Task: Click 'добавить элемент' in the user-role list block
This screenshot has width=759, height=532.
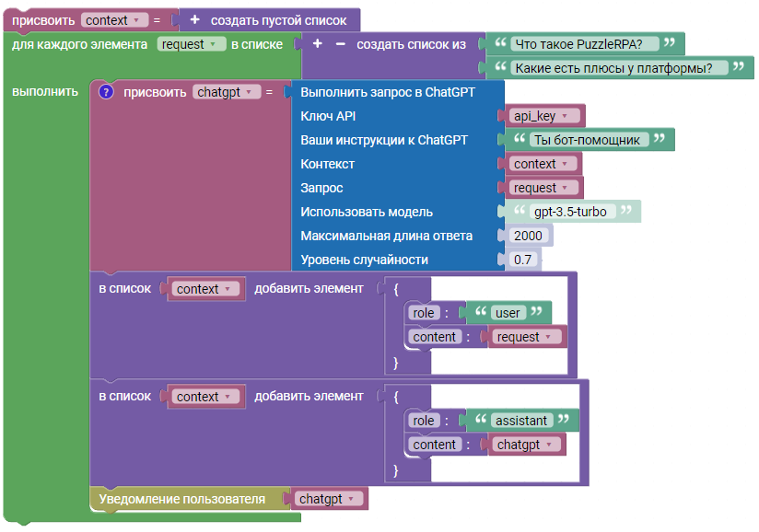Action: [309, 289]
